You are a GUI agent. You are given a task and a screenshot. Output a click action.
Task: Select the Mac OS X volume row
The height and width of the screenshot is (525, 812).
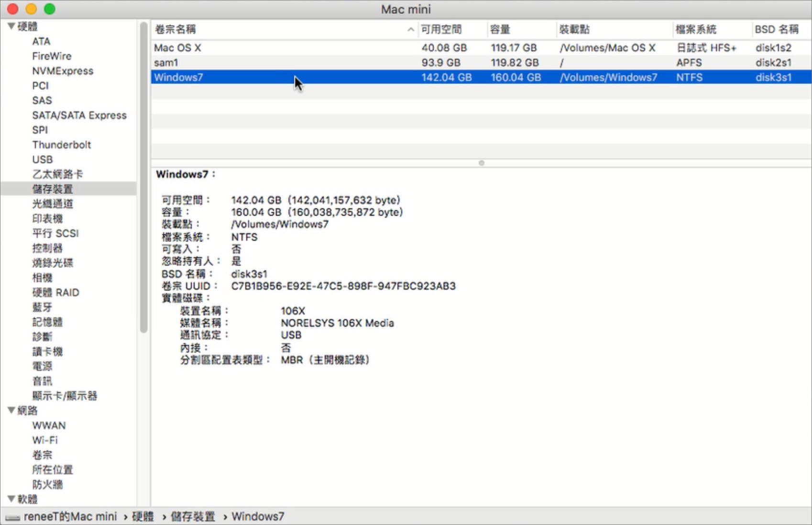[481, 48]
